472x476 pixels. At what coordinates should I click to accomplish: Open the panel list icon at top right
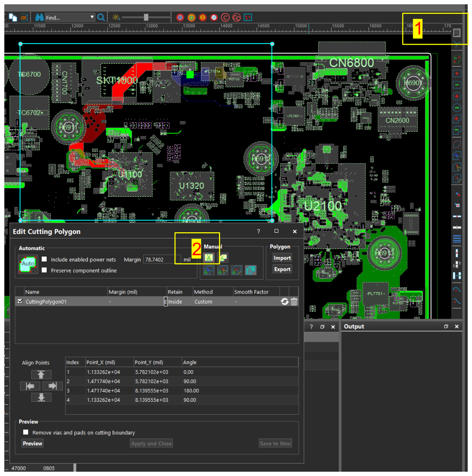click(457, 33)
